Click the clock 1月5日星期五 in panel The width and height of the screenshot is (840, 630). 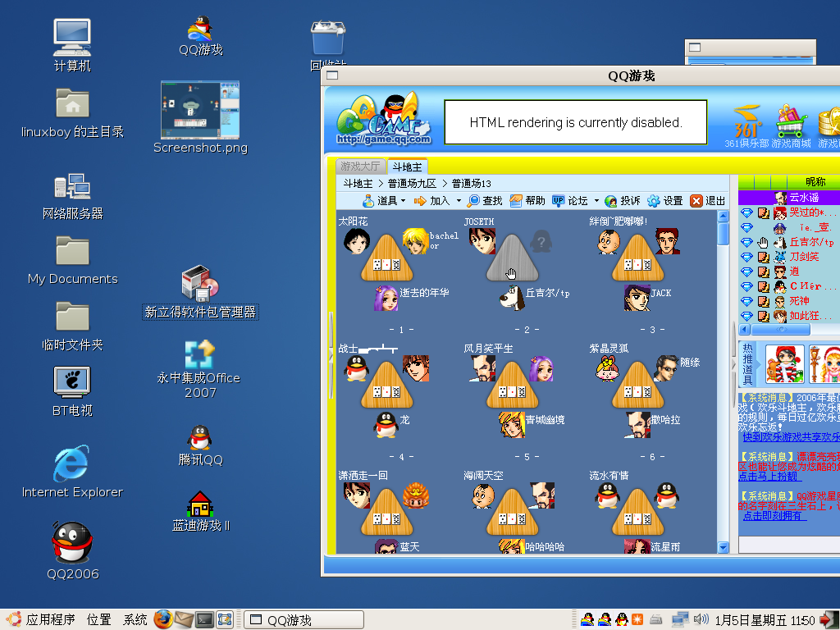tap(765, 620)
